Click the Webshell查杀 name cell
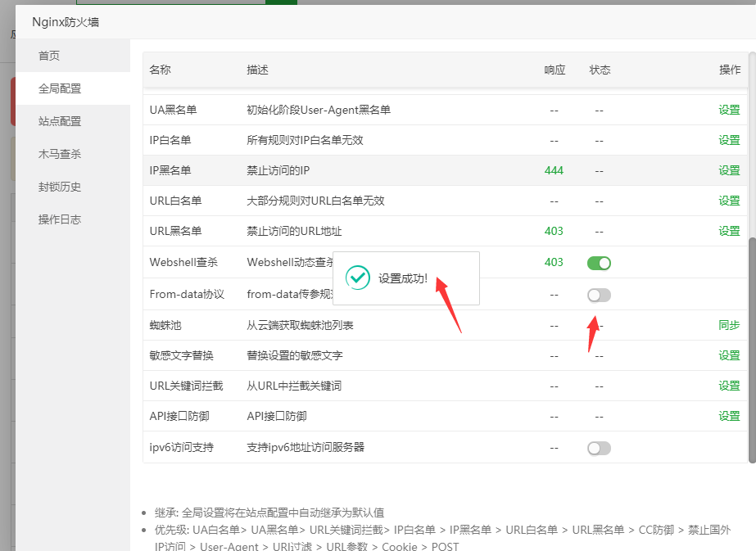The height and width of the screenshot is (551, 756). [183, 262]
